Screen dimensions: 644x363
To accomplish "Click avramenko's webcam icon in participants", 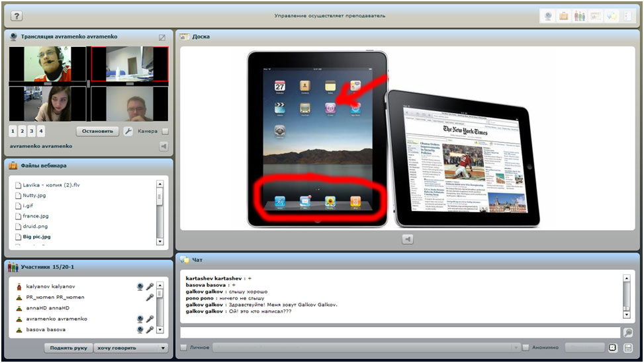I will tap(140, 319).
